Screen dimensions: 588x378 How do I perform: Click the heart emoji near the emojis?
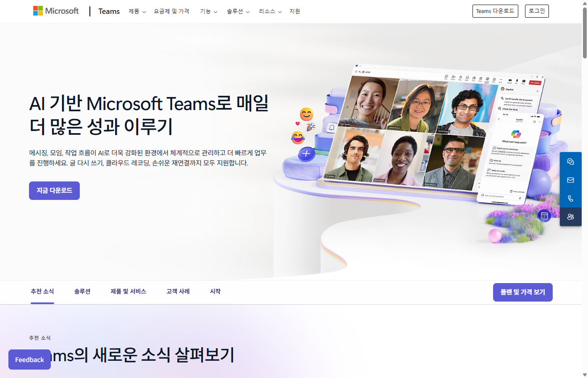(297, 123)
